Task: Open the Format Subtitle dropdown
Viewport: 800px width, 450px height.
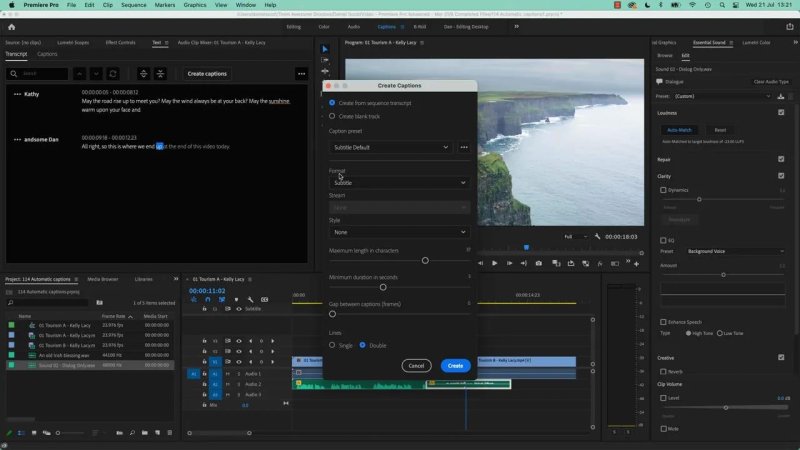Action: tap(399, 183)
